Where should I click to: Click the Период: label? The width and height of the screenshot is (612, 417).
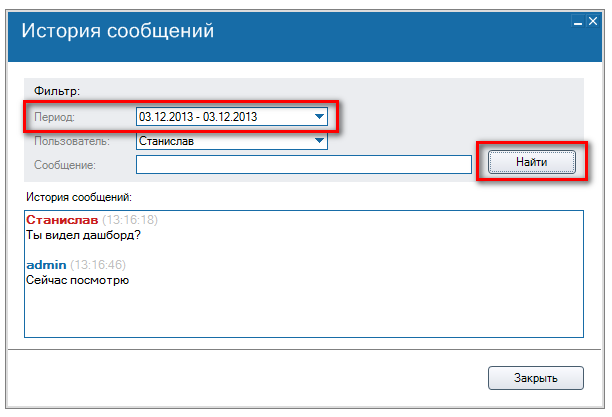pos(54,117)
